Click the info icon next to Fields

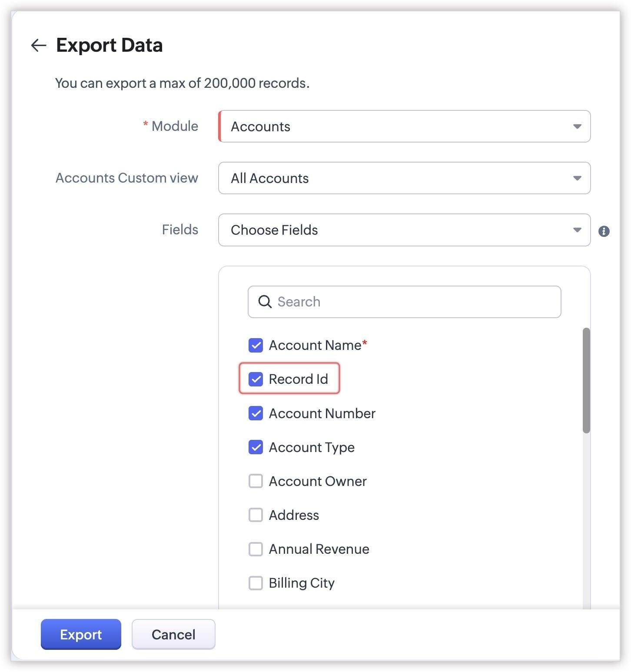[x=604, y=231]
